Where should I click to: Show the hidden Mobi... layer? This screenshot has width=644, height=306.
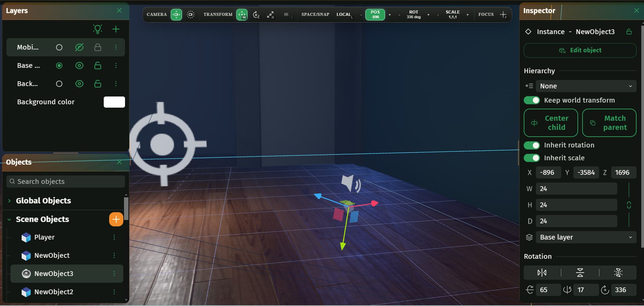(x=79, y=47)
